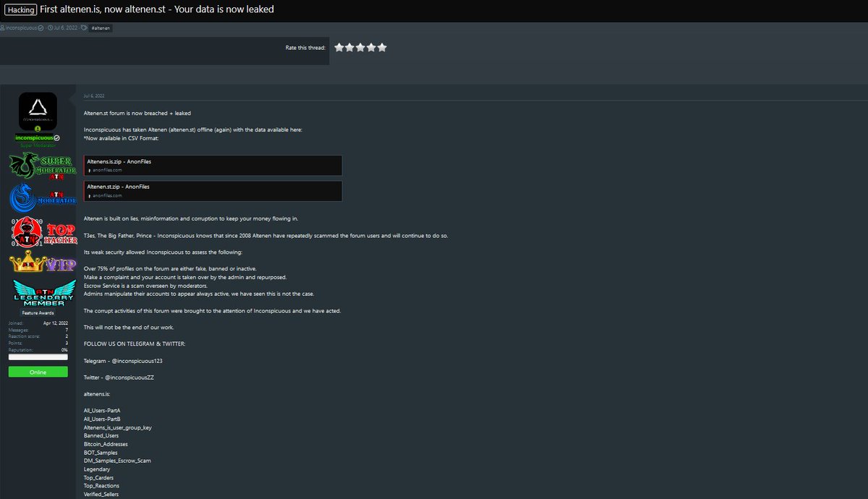Click the tag icon before #altenen
868x499 pixels.
pyautogui.click(x=85, y=28)
